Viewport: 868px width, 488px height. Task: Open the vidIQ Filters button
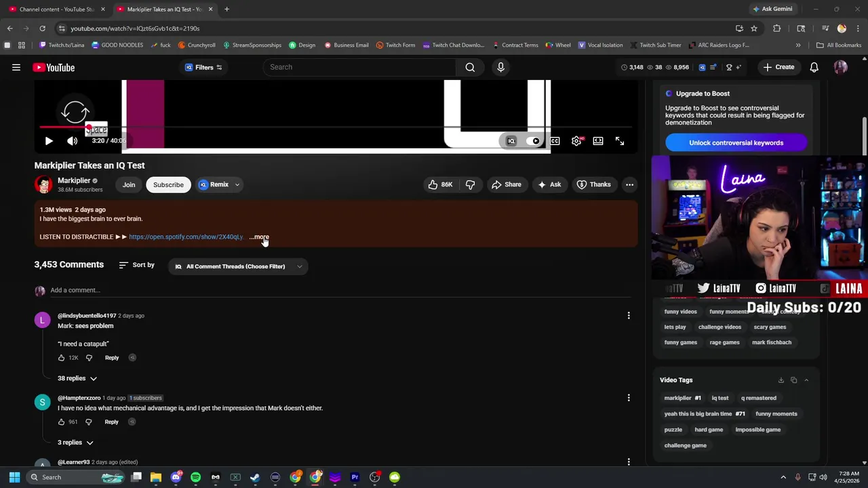pos(203,67)
